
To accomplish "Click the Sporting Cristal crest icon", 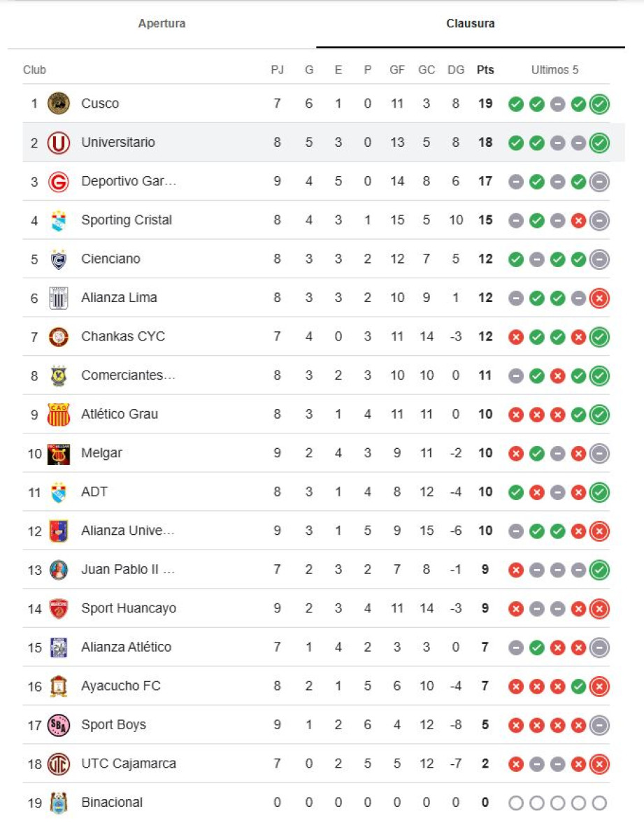I will pos(59,220).
